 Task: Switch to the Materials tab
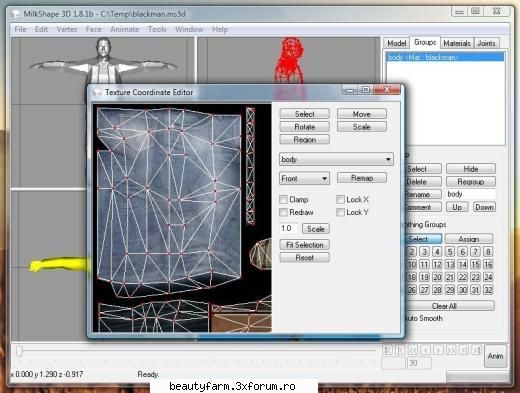click(x=457, y=43)
